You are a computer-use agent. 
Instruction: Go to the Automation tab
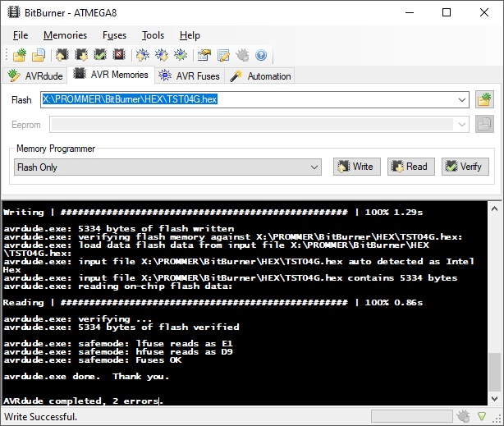pos(259,76)
